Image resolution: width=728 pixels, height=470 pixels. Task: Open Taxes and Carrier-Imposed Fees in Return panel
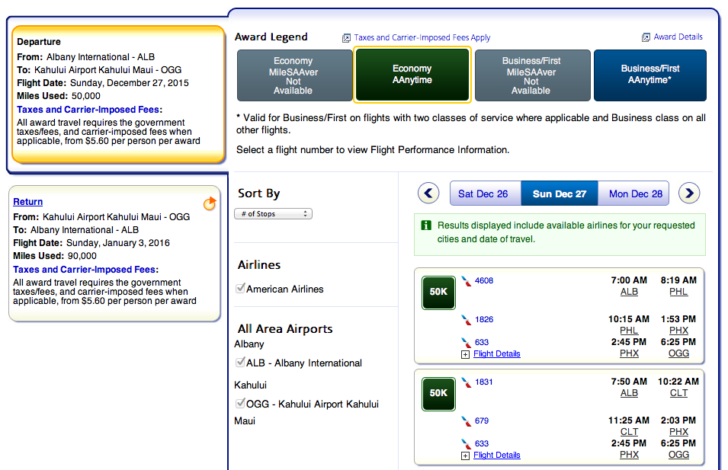(x=85, y=269)
